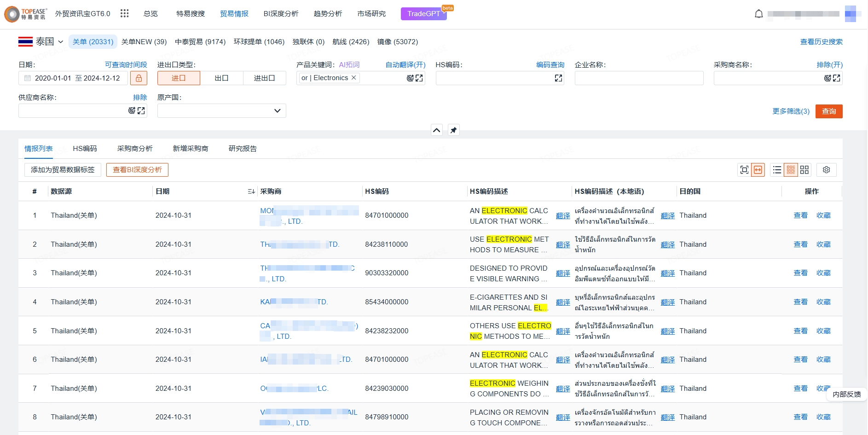The image size is (868, 435).
Task: Switch to the 采购商分析 tab
Action: [134, 149]
